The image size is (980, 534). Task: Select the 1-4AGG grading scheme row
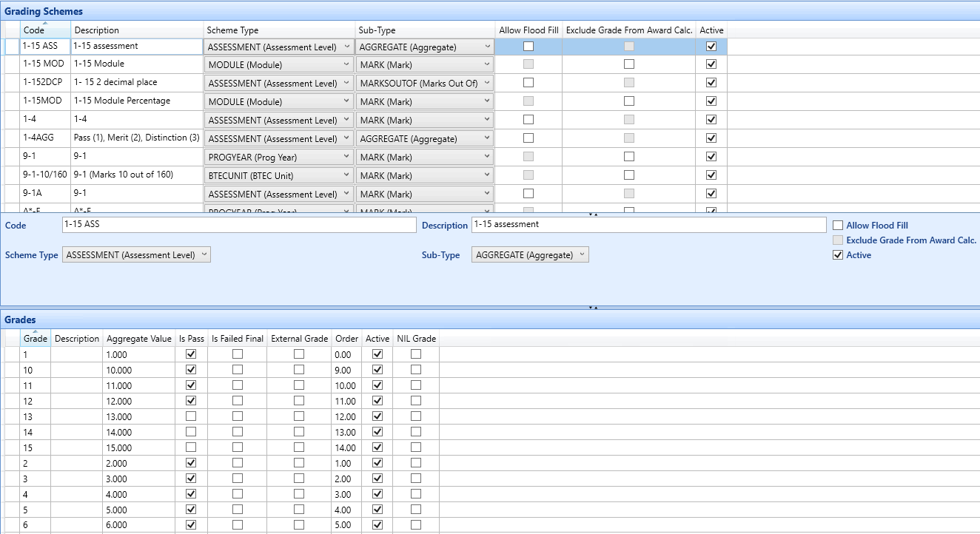point(46,138)
